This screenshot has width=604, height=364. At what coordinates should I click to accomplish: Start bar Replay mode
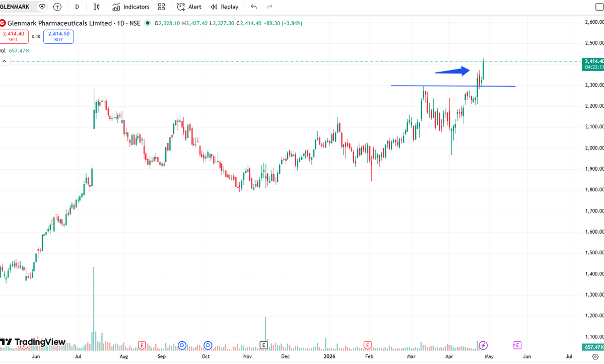[225, 7]
